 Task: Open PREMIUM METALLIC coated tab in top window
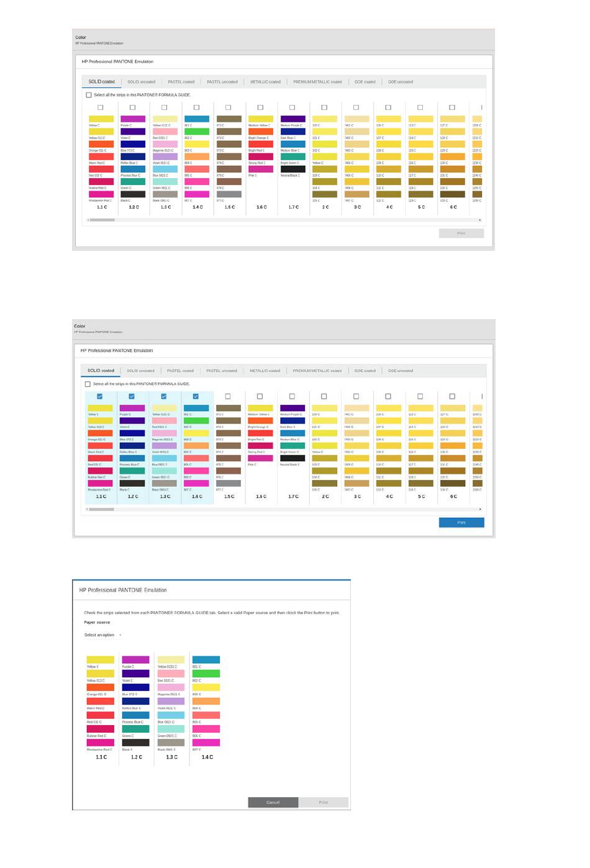point(317,82)
